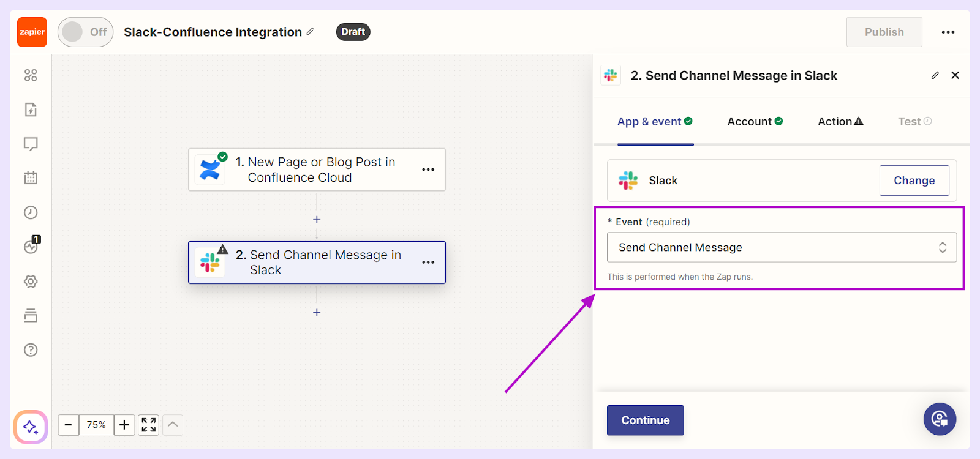This screenshot has width=980, height=459.
Task: Click the zoom-in plus button
Action: [x=124, y=425]
